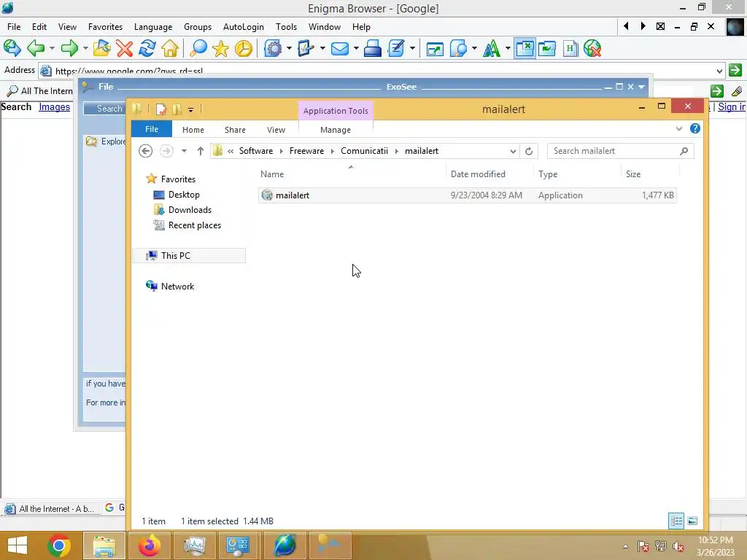Screen dimensions: 747x560
Task: Go to the Home page icon
Action: (170, 48)
